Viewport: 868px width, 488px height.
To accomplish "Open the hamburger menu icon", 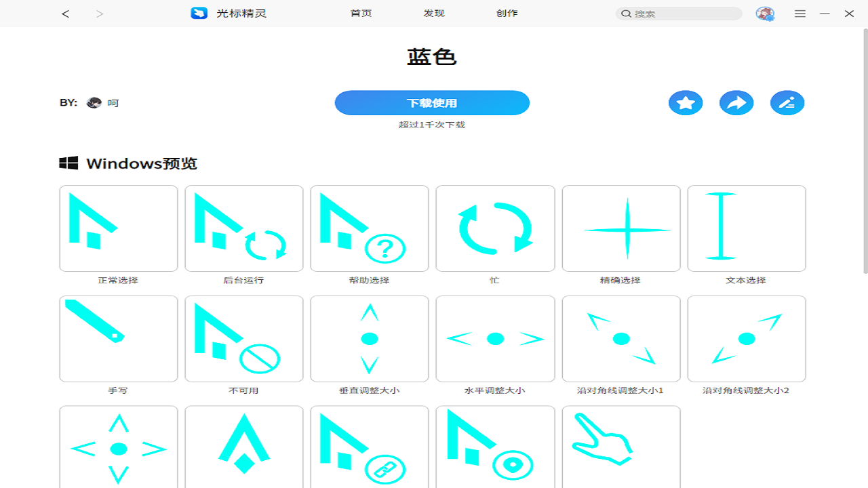I will [x=800, y=13].
